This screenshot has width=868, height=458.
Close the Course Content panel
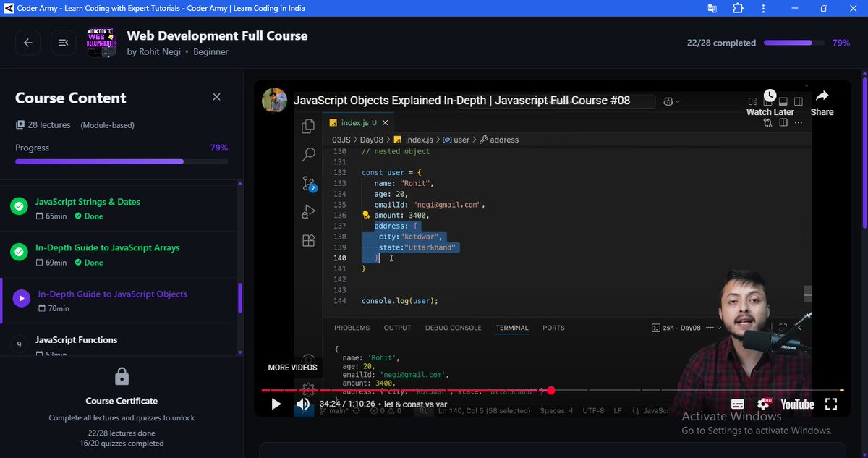click(216, 97)
